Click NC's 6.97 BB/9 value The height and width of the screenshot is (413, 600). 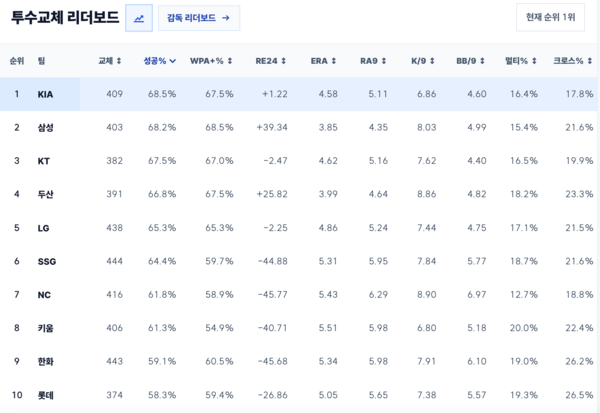[476, 295]
